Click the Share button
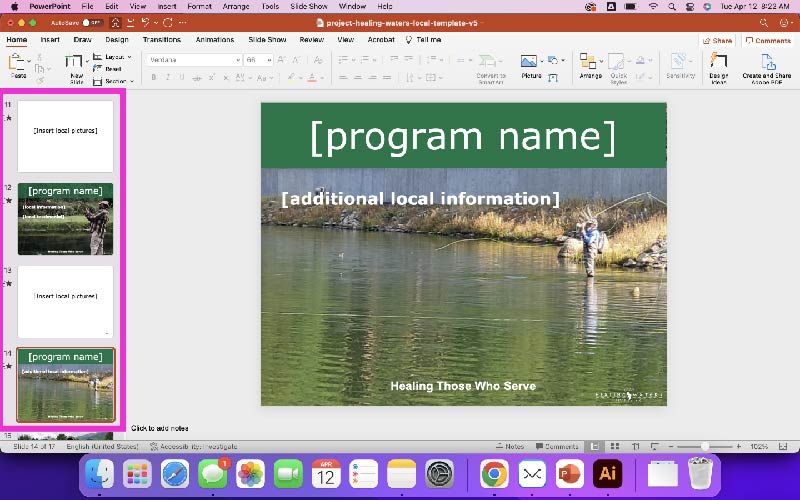Screen dimensions: 800x500 click(x=717, y=40)
